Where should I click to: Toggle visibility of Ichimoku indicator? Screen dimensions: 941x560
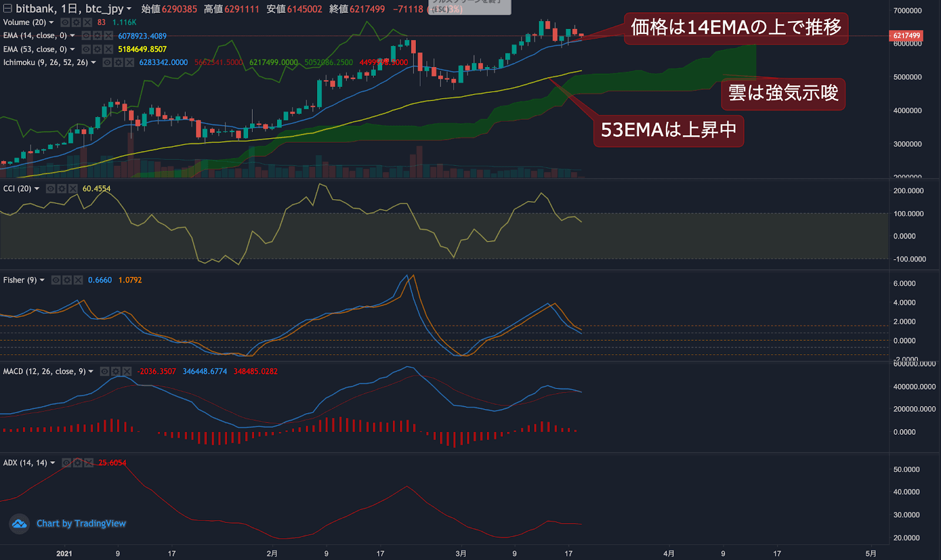click(x=108, y=62)
